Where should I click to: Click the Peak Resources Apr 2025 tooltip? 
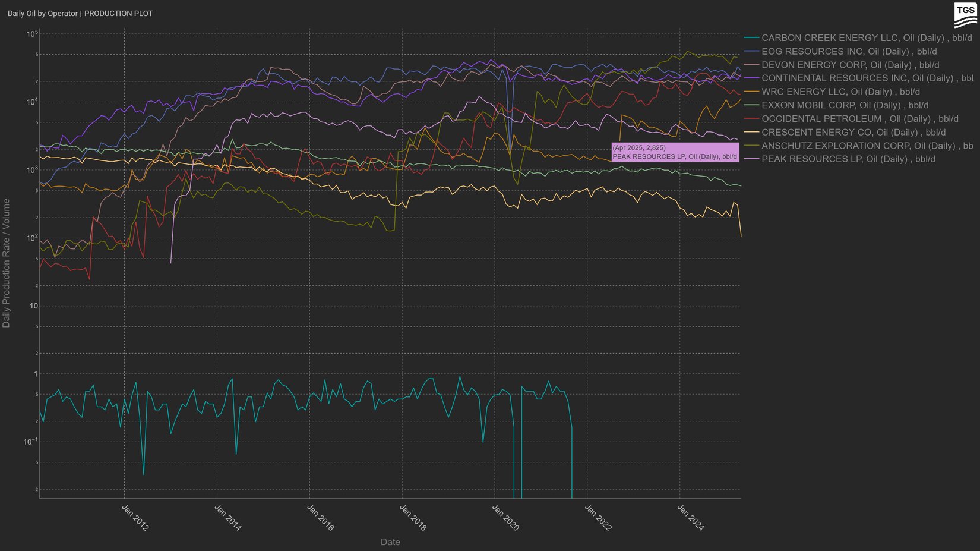point(675,152)
